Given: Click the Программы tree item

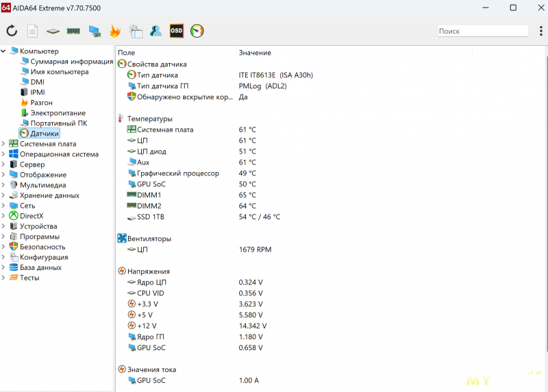Looking at the screenshot, I should [35, 236].
